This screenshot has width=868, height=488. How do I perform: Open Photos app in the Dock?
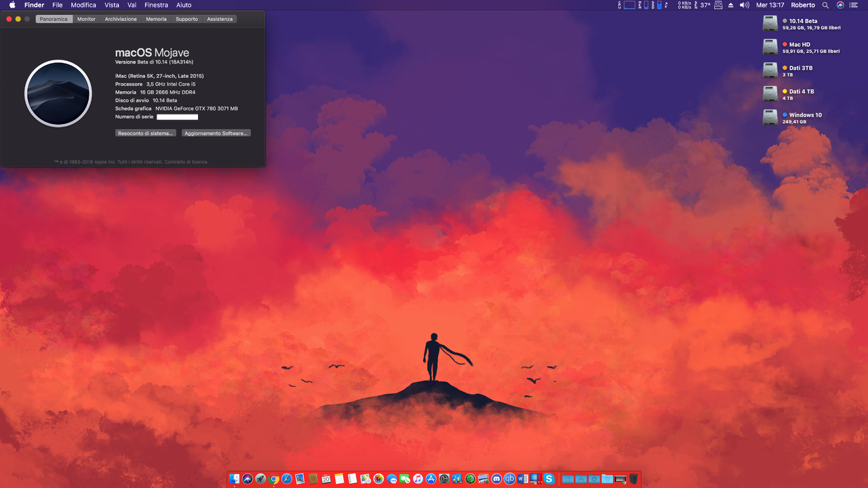(x=378, y=479)
